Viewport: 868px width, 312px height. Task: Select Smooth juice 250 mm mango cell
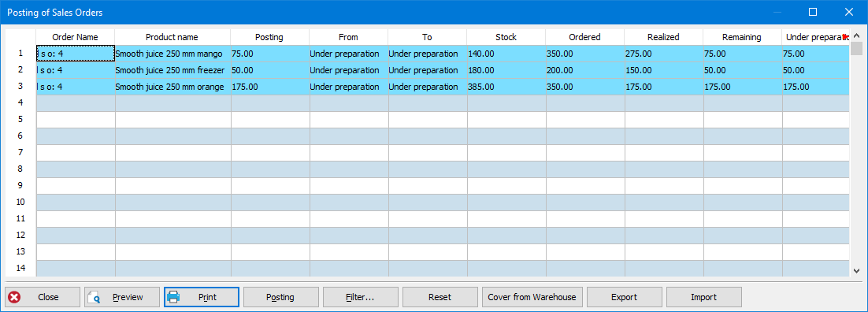click(172, 54)
